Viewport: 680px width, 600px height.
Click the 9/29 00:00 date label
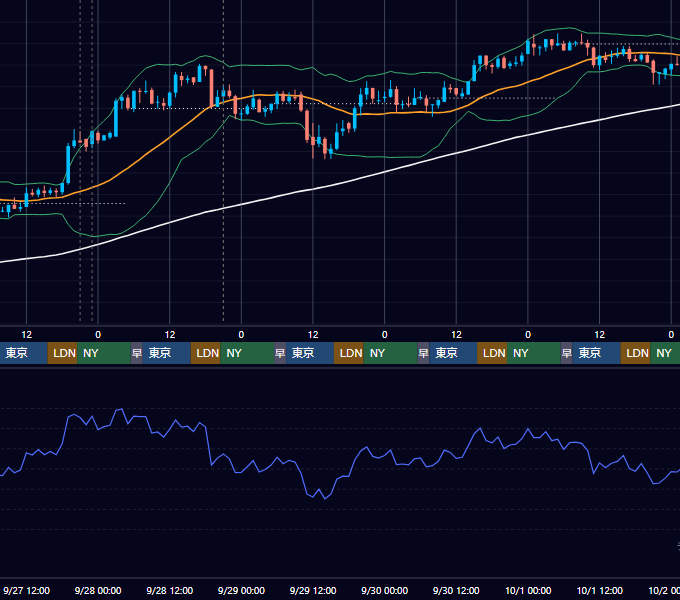(x=241, y=590)
